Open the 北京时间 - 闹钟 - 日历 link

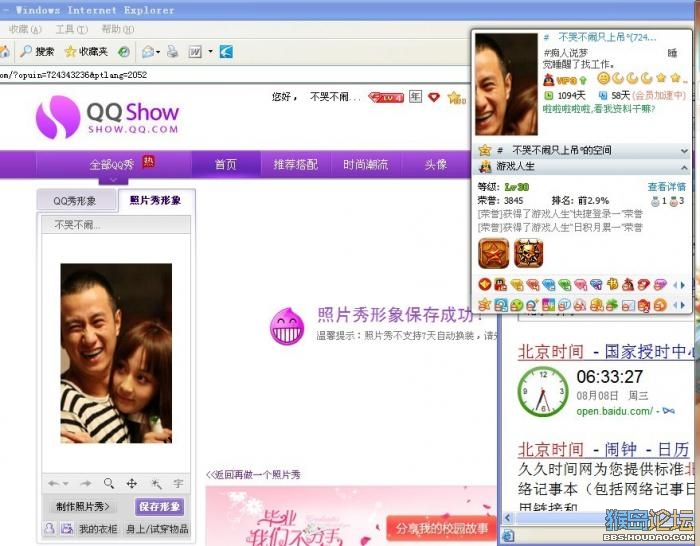(604, 449)
